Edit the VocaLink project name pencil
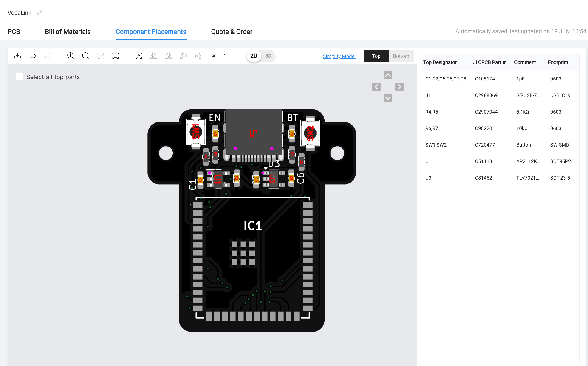The image size is (588, 366). click(x=40, y=13)
